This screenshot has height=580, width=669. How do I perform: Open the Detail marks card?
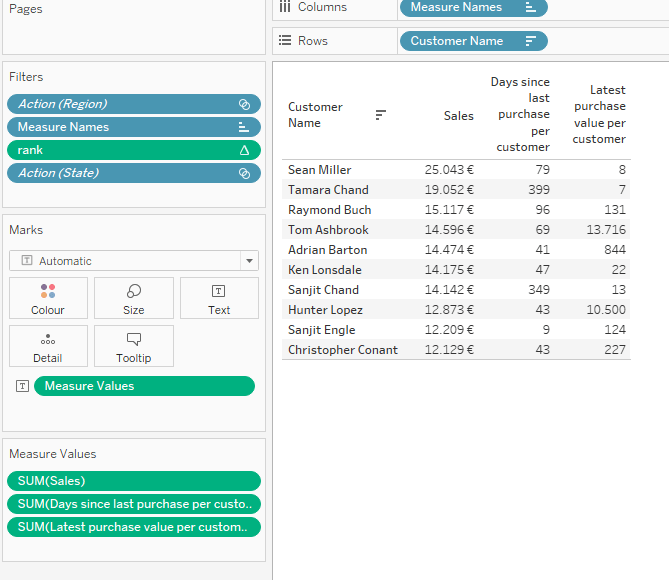[x=47, y=346]
